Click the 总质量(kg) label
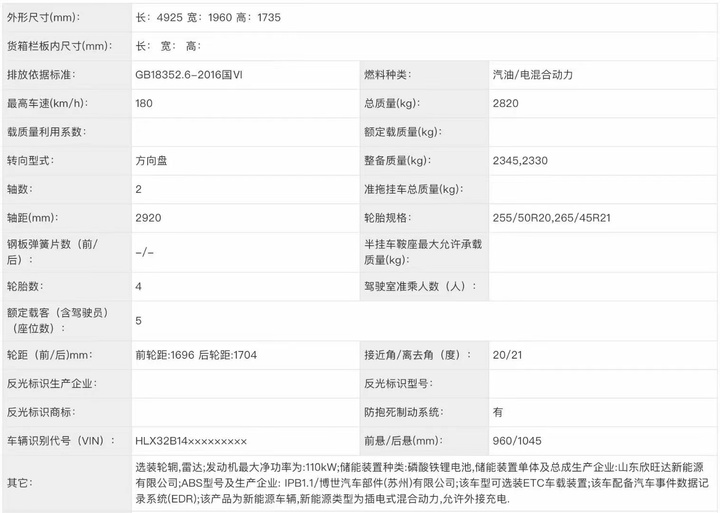720x513 pixels. (392, 103)
